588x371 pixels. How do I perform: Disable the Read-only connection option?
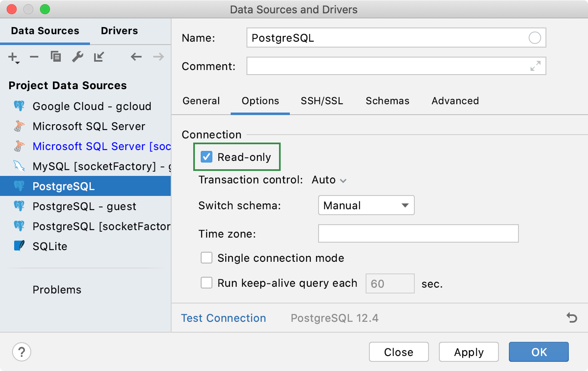207,157
